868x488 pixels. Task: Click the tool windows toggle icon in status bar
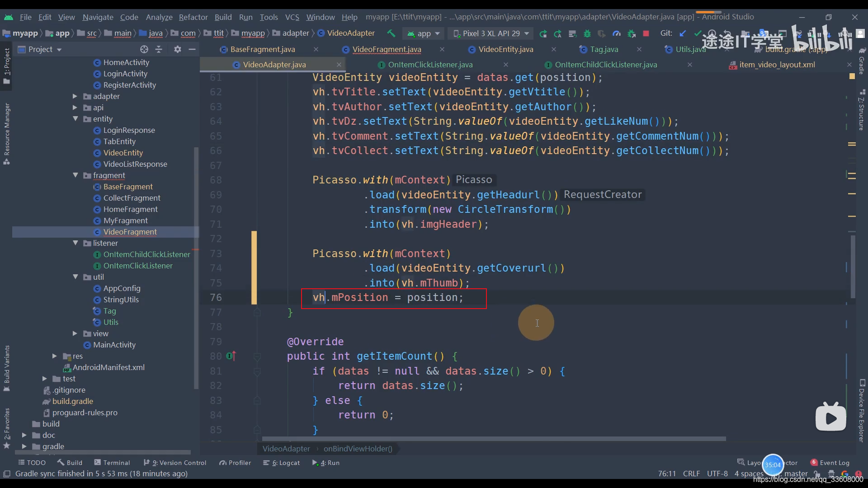click(7, 474)
